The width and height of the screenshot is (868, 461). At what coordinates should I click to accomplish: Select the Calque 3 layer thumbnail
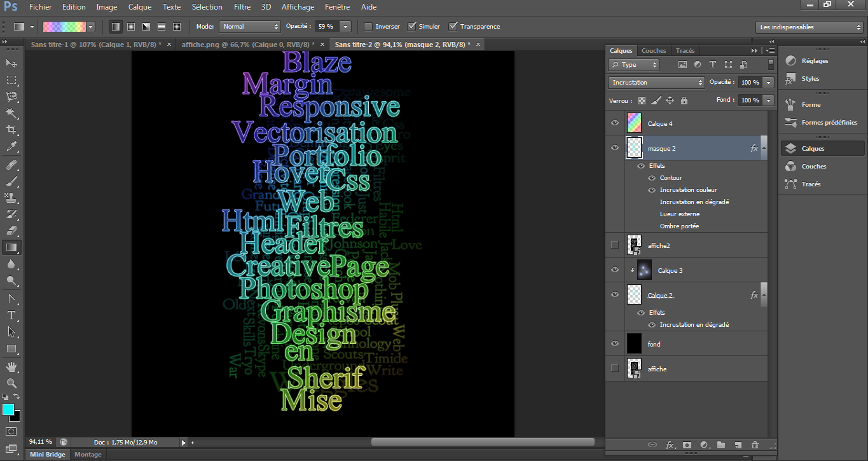pyautogui.click(x=644, y=270)
